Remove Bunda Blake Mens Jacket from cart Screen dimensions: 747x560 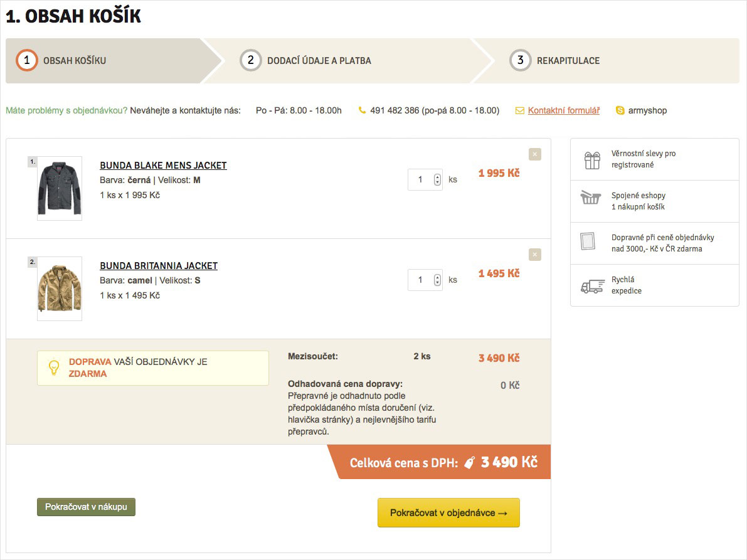[x=534, y=154]
